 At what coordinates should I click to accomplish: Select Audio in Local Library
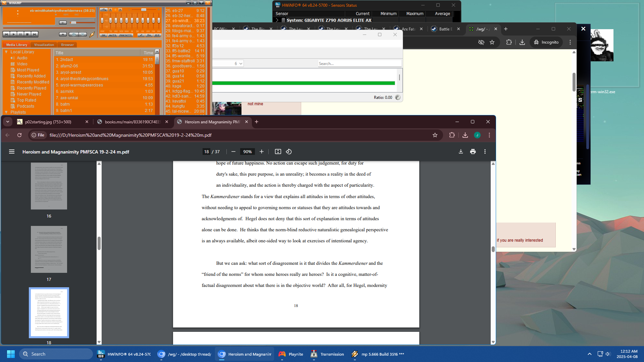tap(22, 58)
